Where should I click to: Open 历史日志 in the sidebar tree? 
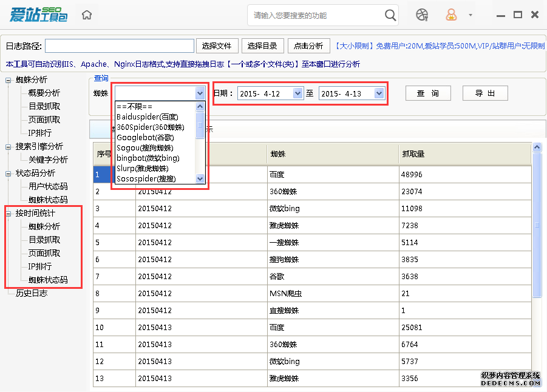[32, 293]
